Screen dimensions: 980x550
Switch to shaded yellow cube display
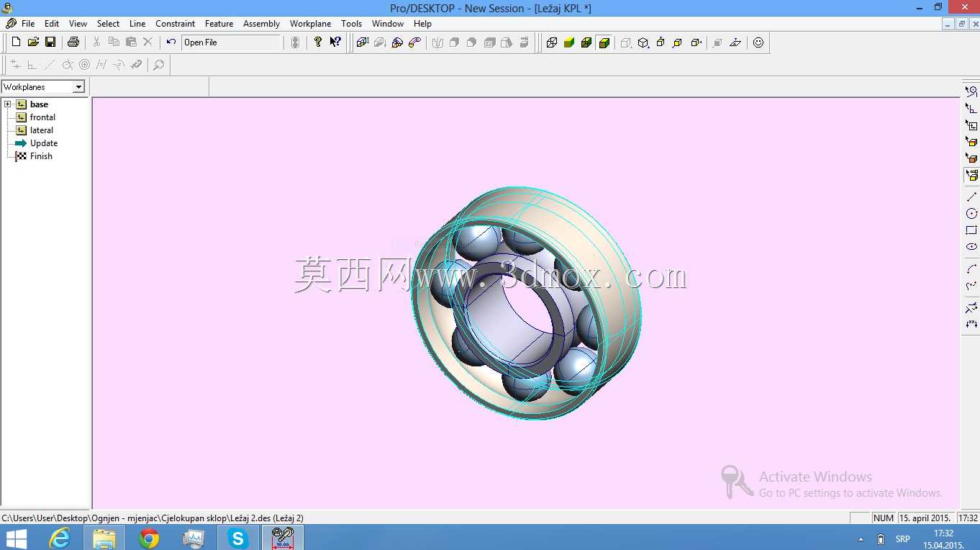(569, 42)
